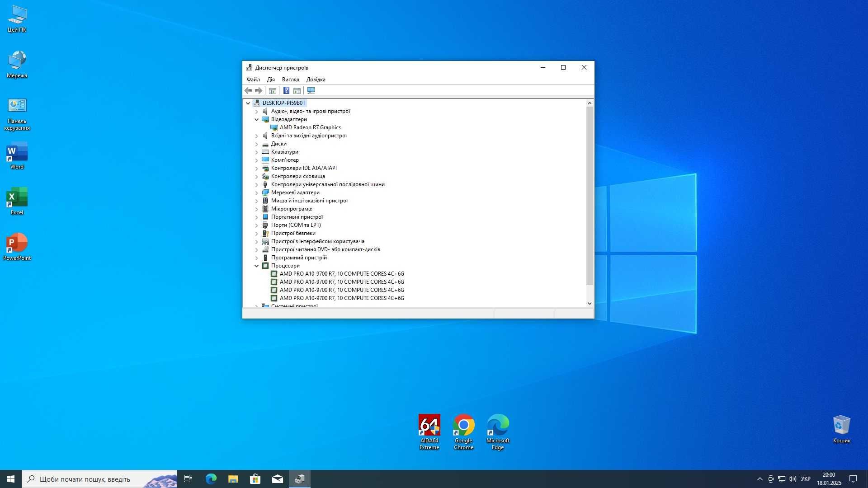Select the Мережа desktop icon
Screen dimensions: 868x488
click(17, 65)
